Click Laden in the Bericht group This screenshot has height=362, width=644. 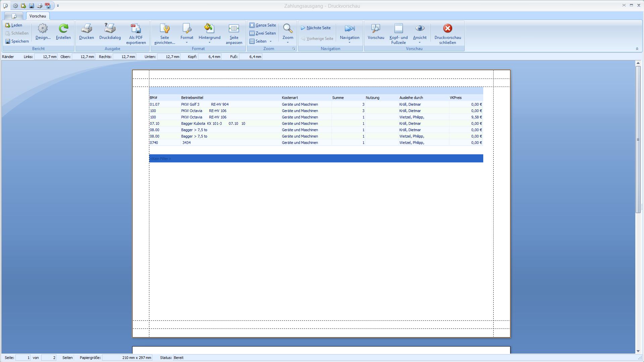click(x=14, y=25)
